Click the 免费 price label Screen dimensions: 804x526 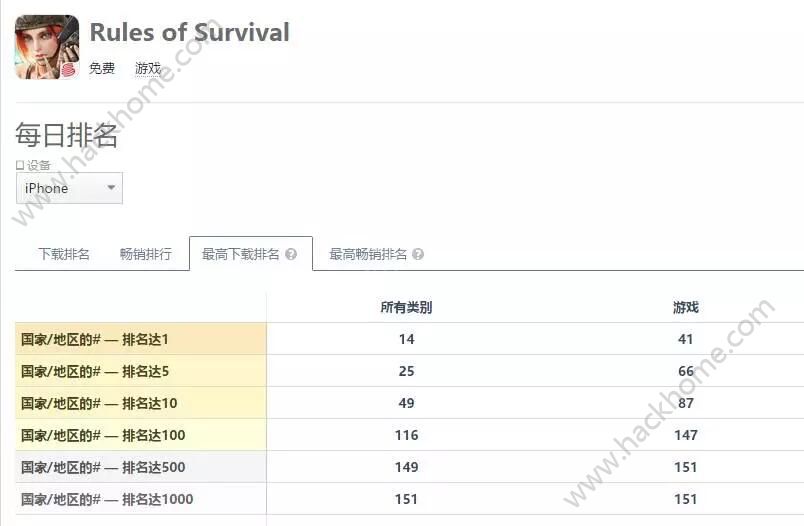point(102,69)
